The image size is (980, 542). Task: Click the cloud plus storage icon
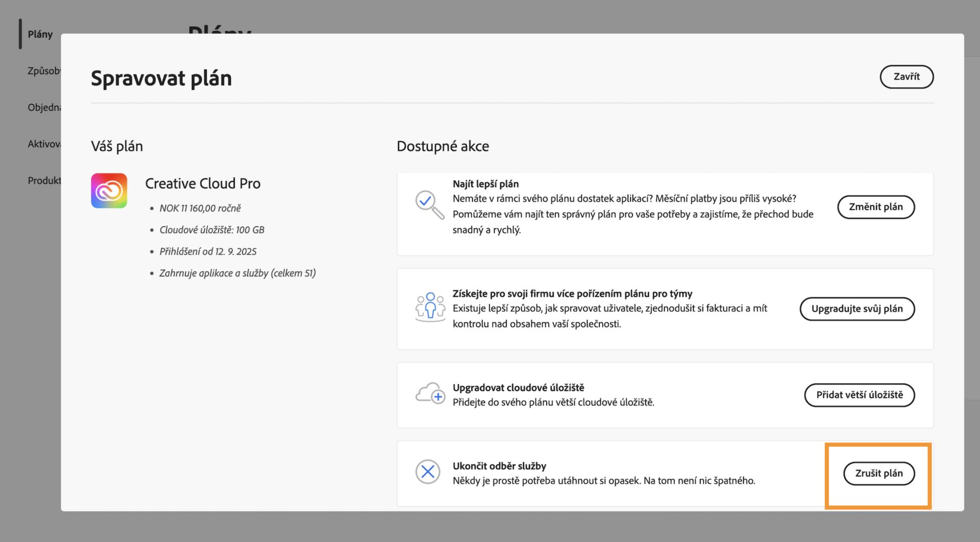tap(430, 393)
